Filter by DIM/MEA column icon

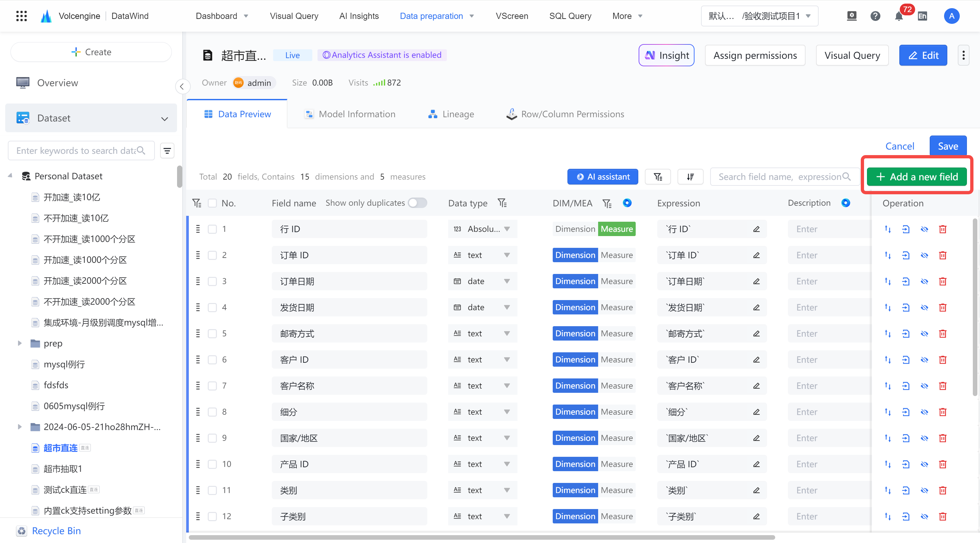[x=607, y=203]
